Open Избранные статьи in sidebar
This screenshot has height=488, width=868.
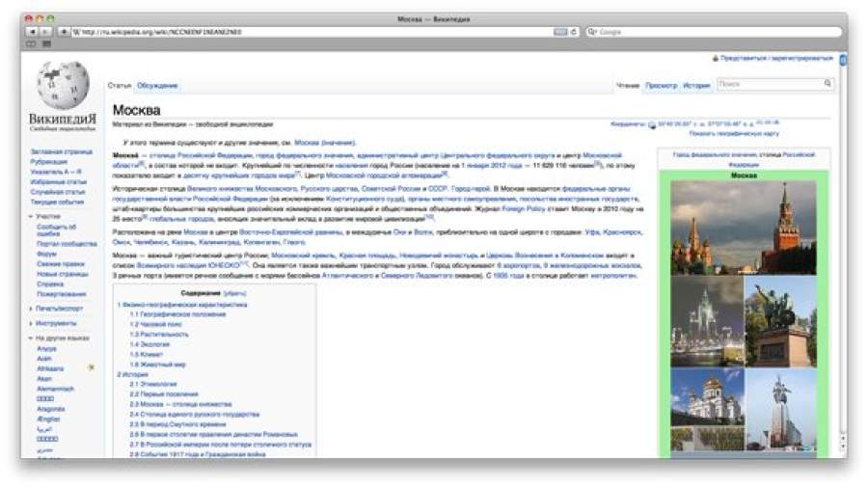59,181
